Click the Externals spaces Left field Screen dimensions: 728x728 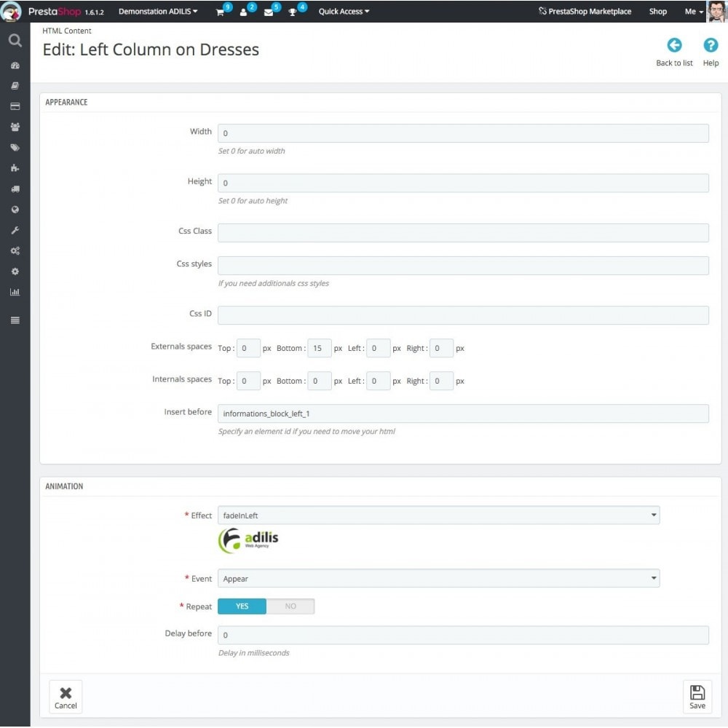378,348
